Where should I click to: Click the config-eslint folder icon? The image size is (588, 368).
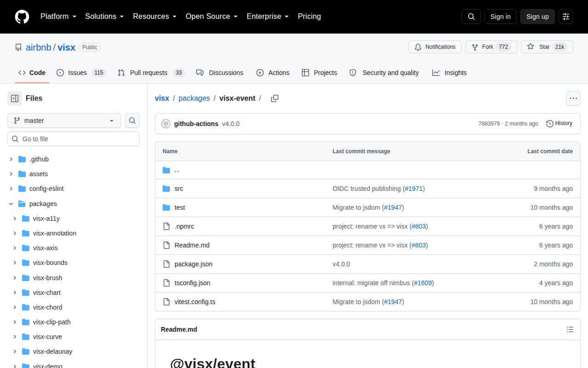tap(22, 189)
